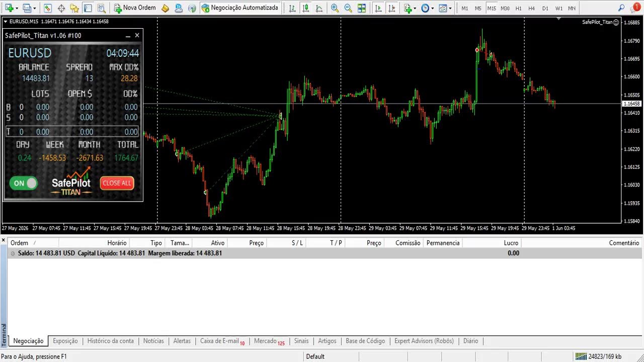644x362 pixels.
Task: Zoom in the chart
Action: tap(335, 8)
